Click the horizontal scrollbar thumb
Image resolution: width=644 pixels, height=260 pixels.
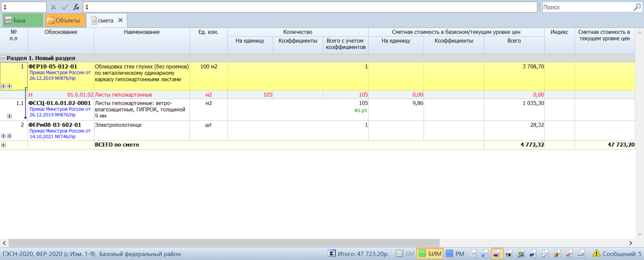224,243
